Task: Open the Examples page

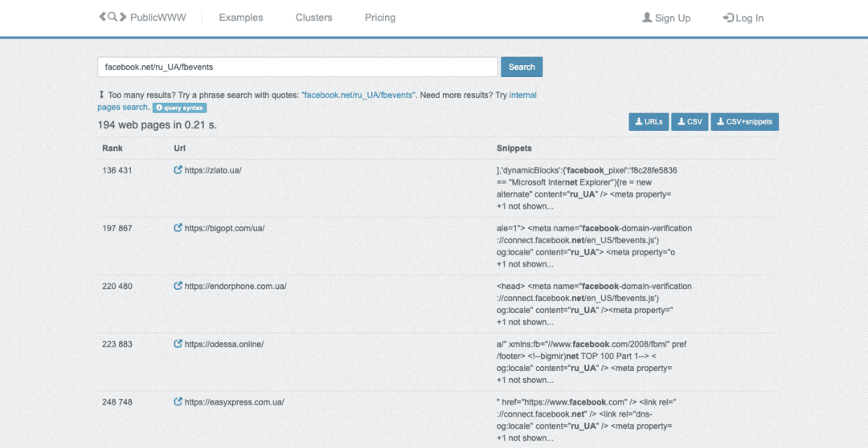Action: [240, 18]
